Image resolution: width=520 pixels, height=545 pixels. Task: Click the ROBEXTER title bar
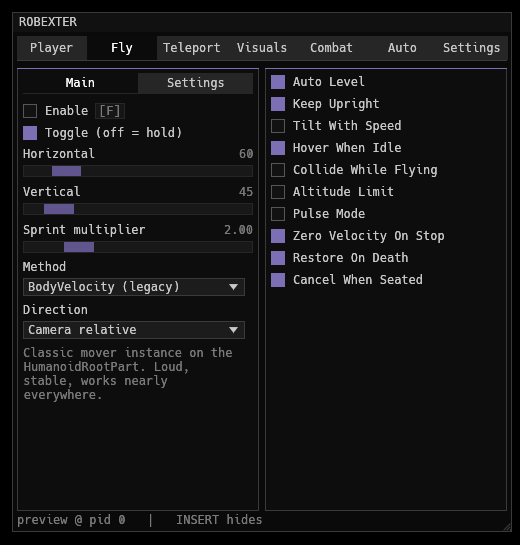[262, 22]
